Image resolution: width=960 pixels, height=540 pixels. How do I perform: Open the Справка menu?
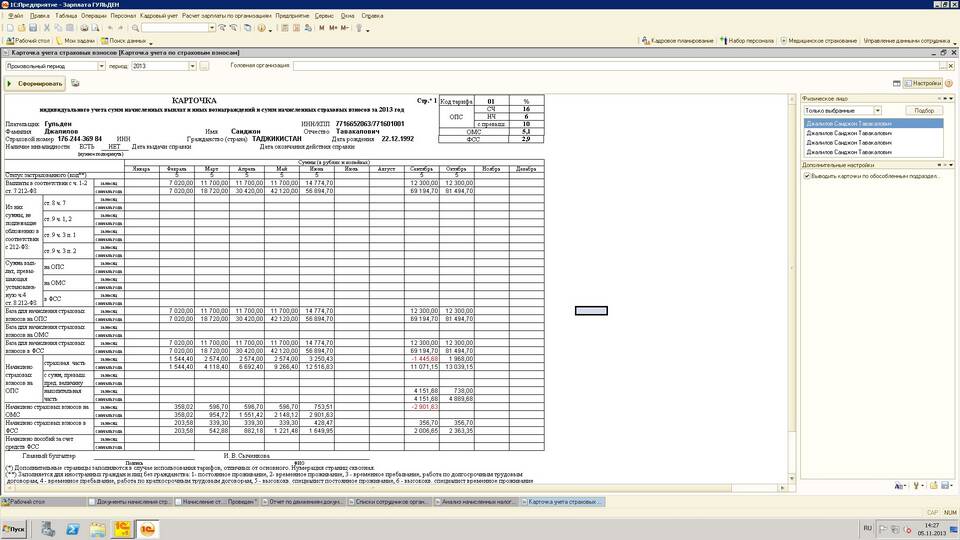372,16
